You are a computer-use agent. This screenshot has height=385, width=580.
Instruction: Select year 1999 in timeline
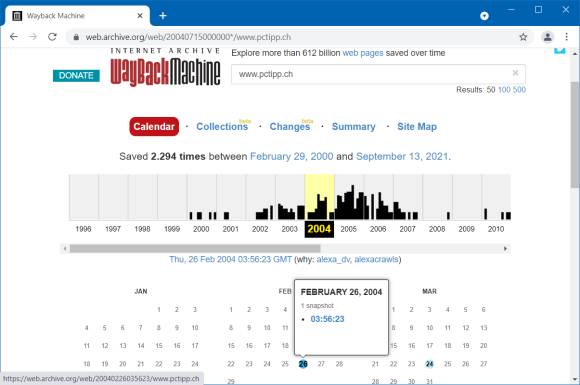(172, 229)
